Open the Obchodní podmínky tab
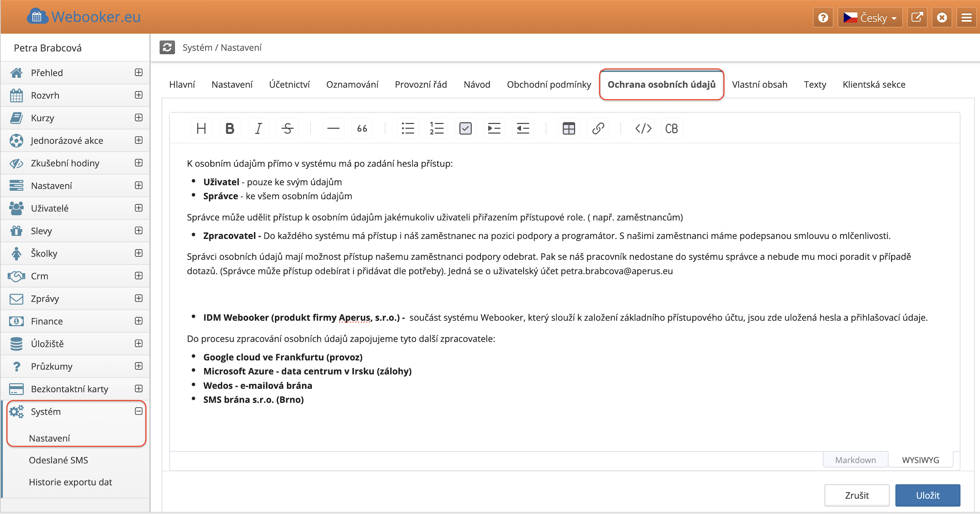Image resolution: width=980 pixels, height=514 pixels. [549, 84]
